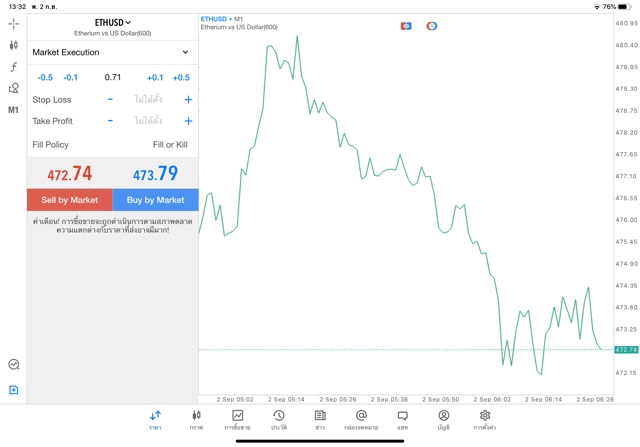Toggle the new order panel icon
The height and width of the screenshot is (447, 640).
click(13, 390)
